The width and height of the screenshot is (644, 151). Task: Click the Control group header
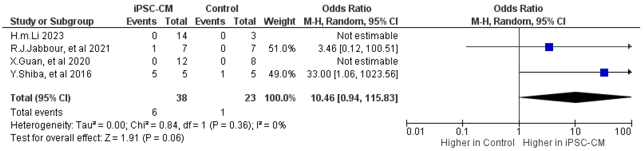pyautogui.click(x=222, y=9)
